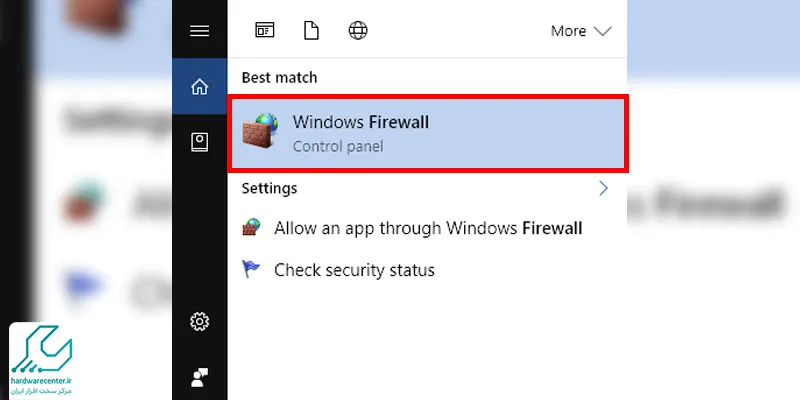800x400 pixels.
Task: Click the Windows Firewall brick wall icon
Action: pyautogui.click(x=262, y=133)
